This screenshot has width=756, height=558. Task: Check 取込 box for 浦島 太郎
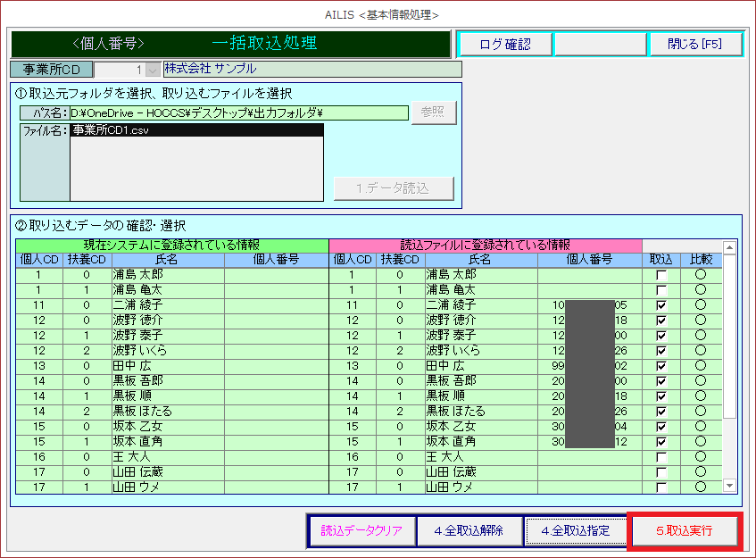[x=661, y=276]
